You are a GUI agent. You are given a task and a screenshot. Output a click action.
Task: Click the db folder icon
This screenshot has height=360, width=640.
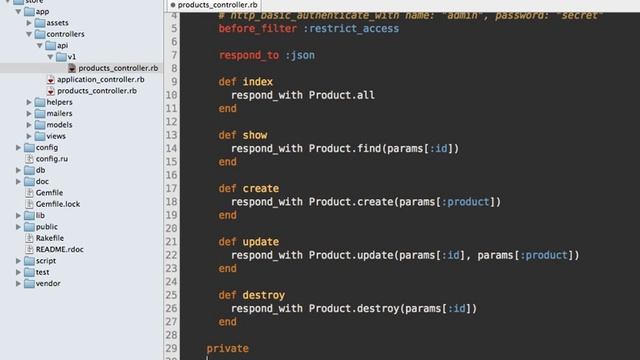click(29, 170)
